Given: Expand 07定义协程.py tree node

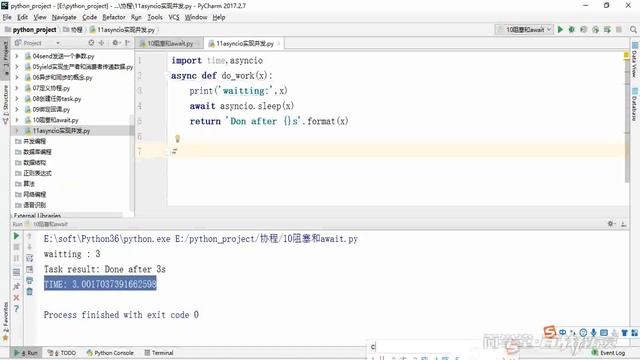Looking at the screenshot, I should tap(17, 88).
